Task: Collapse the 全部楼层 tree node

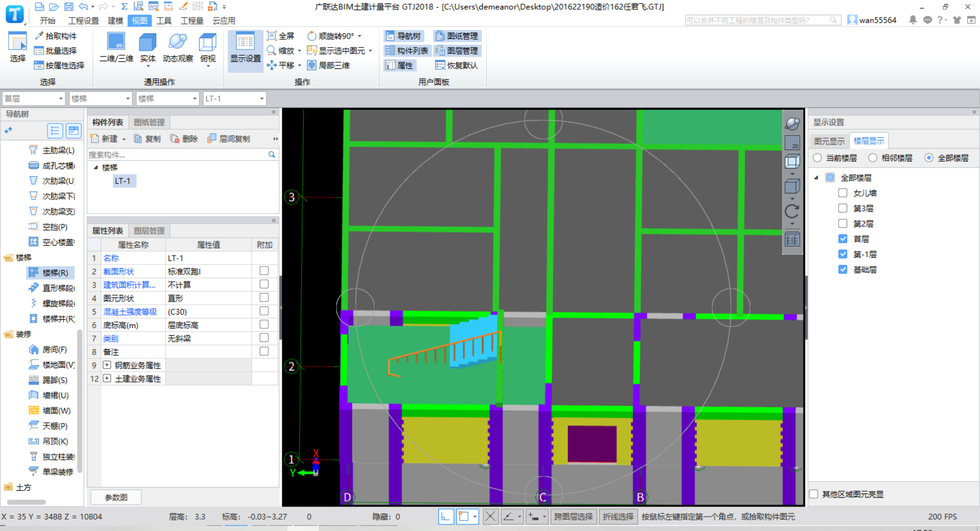Action: pos(816,178)
